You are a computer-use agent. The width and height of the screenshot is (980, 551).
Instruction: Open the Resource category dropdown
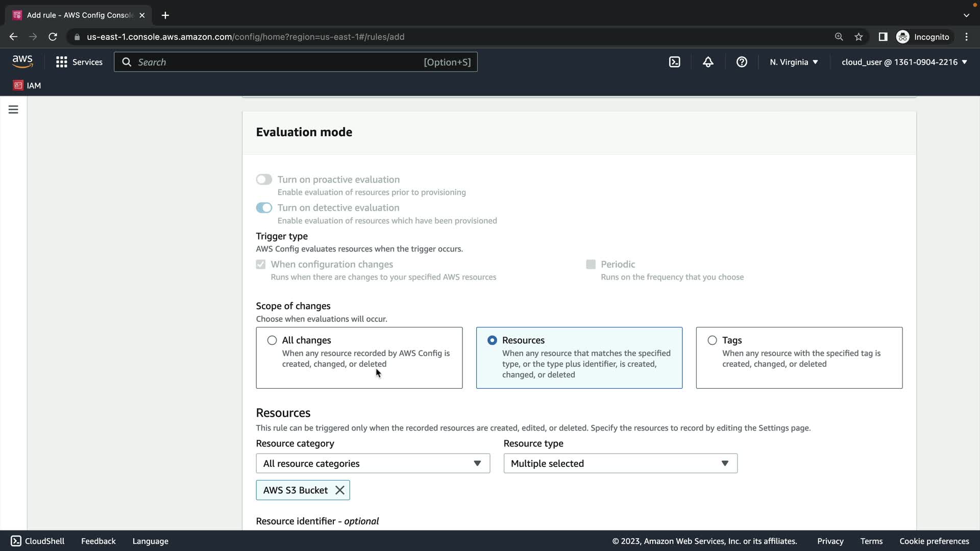point(373,463)
